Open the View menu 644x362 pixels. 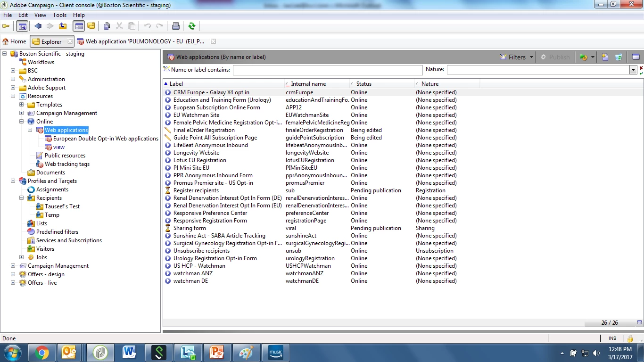[x=41, y=15]
